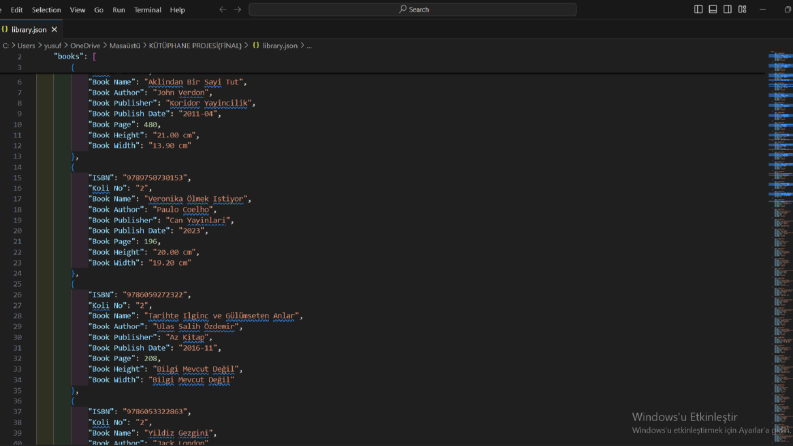
Task: Close the library.json tab
Action: pos(54,30)
